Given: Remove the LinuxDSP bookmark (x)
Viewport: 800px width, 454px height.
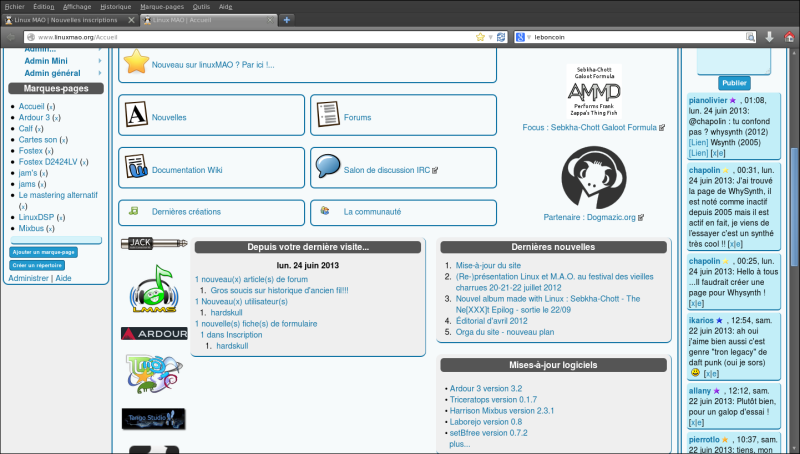Looking at the screenshot, I should (x=61, y=217).
